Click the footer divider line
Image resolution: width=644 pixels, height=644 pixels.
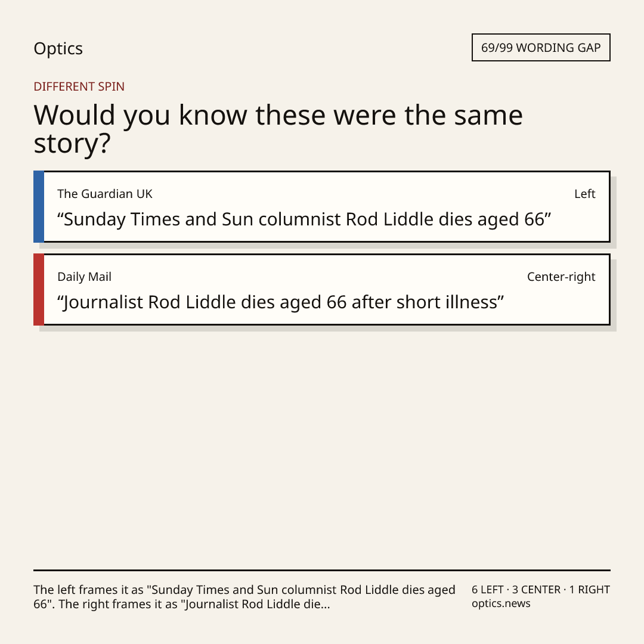click(x=322, y=570)
